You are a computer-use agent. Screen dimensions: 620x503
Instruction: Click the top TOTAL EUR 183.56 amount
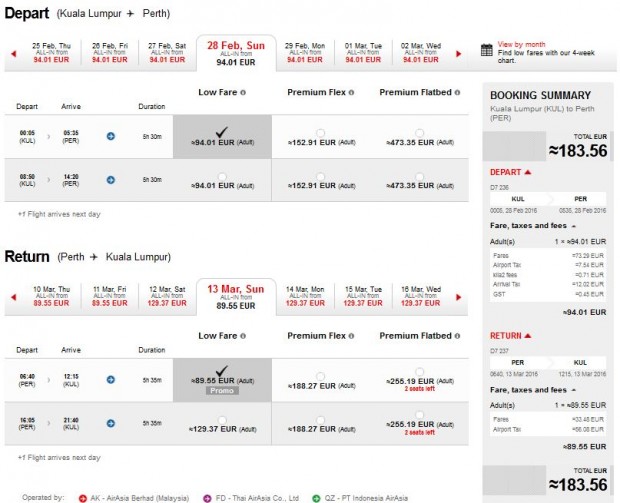578,151
